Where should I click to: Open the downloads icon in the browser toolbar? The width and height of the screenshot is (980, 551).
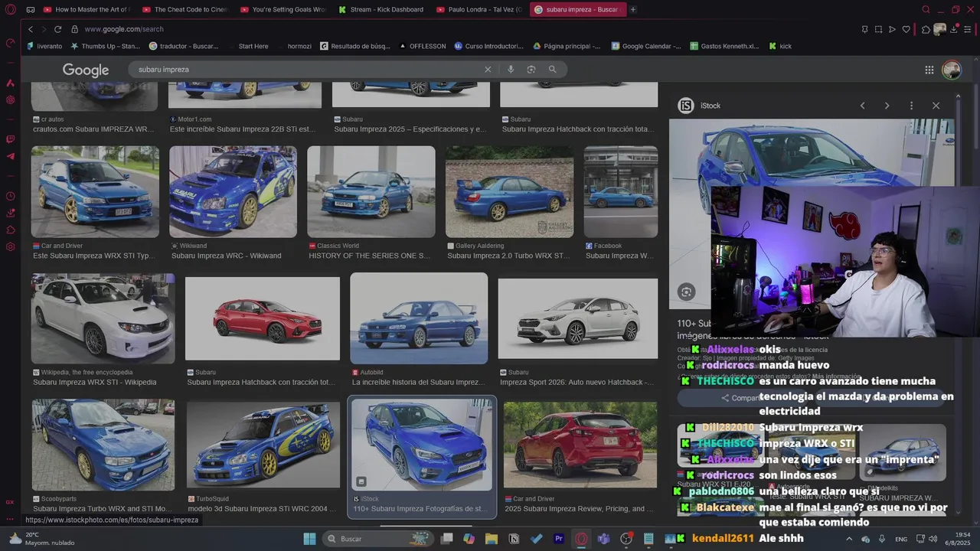953,29
